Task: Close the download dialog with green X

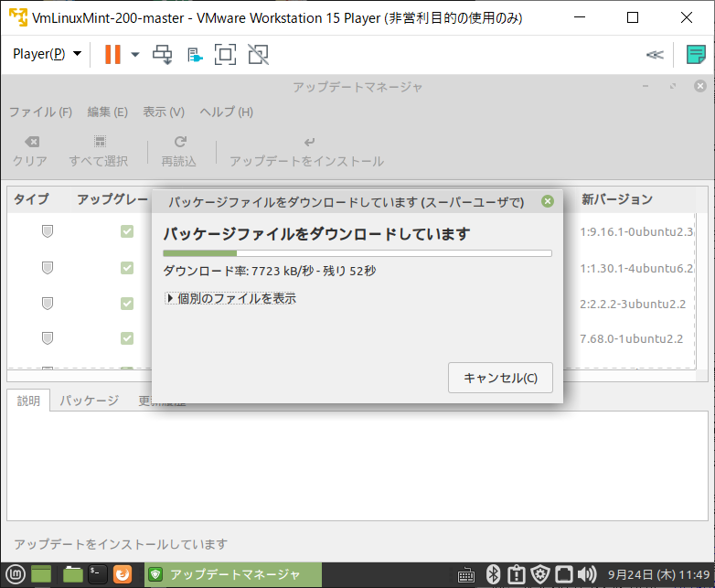Action: [548, 201]
